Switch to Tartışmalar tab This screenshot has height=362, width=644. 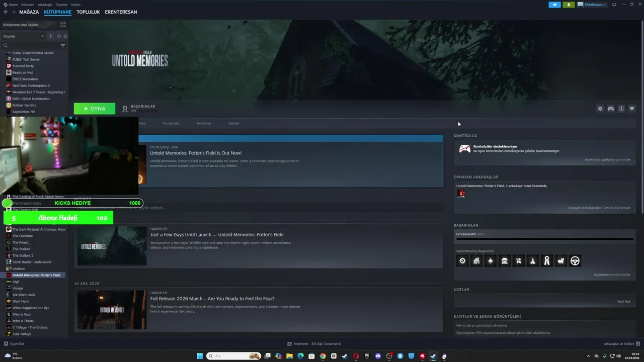point(171,123)
